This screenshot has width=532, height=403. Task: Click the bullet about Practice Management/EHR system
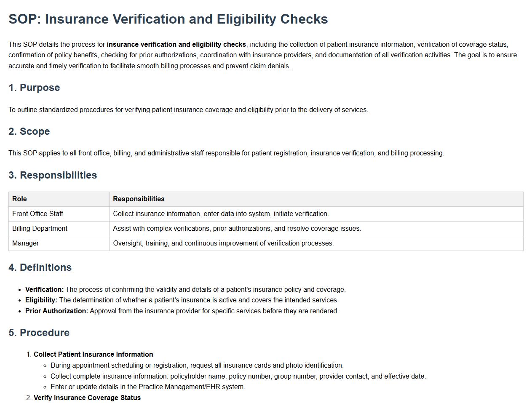tap(147, 387)
